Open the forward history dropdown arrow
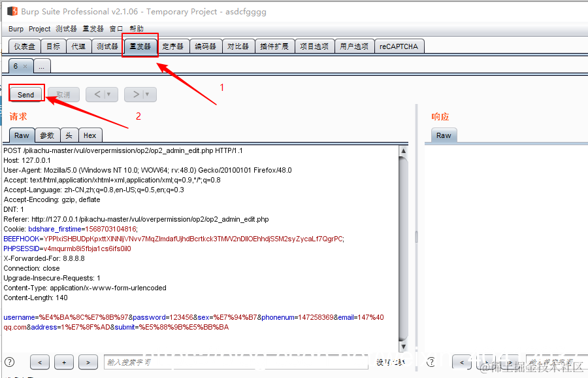 coord(148,94)
